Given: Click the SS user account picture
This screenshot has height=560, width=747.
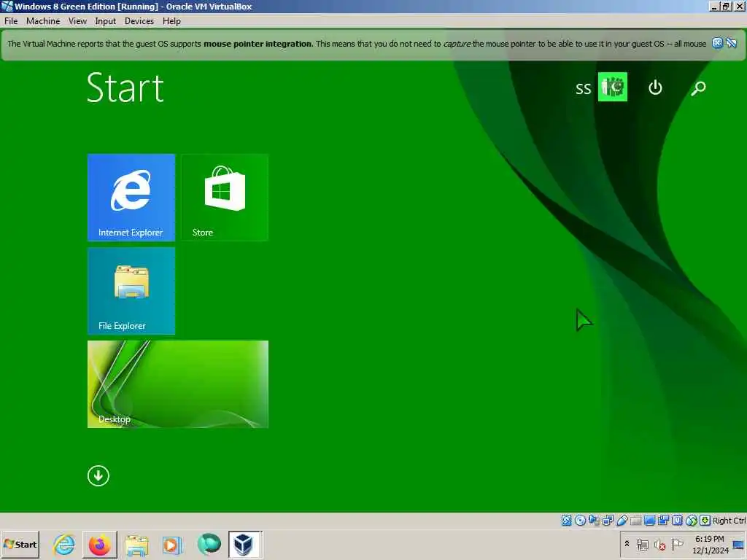Looking at the screenshot, I should tap(612, 87).
